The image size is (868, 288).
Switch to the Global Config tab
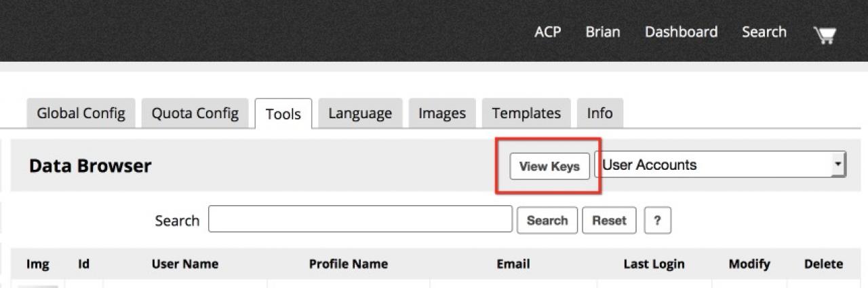click(81, 113)
